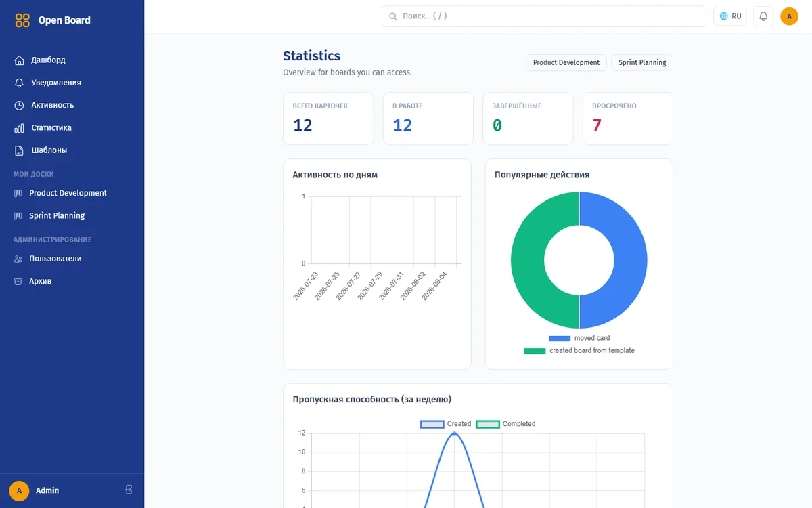Open Шаблоны section
This screenshot has width=812, height=508.
coord(72,150)
